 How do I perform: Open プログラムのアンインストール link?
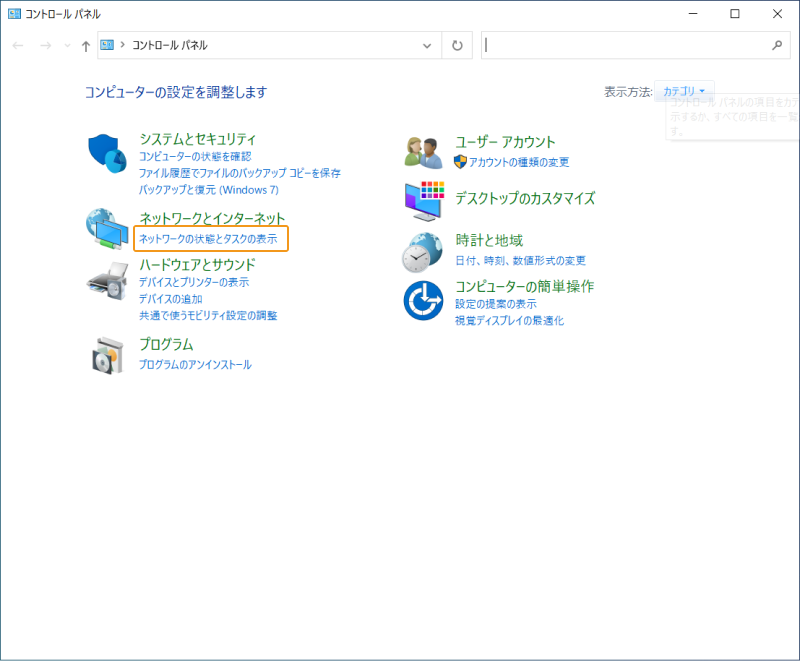[x=195, y=365]
